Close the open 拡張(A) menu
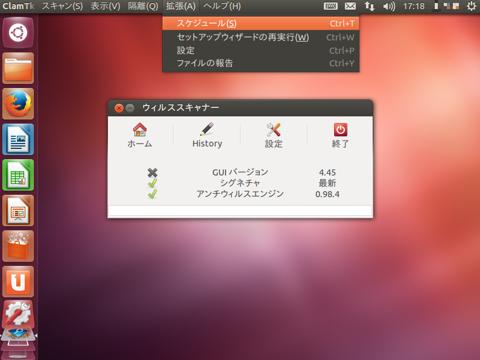480x360 pixels. coord(181,6)
